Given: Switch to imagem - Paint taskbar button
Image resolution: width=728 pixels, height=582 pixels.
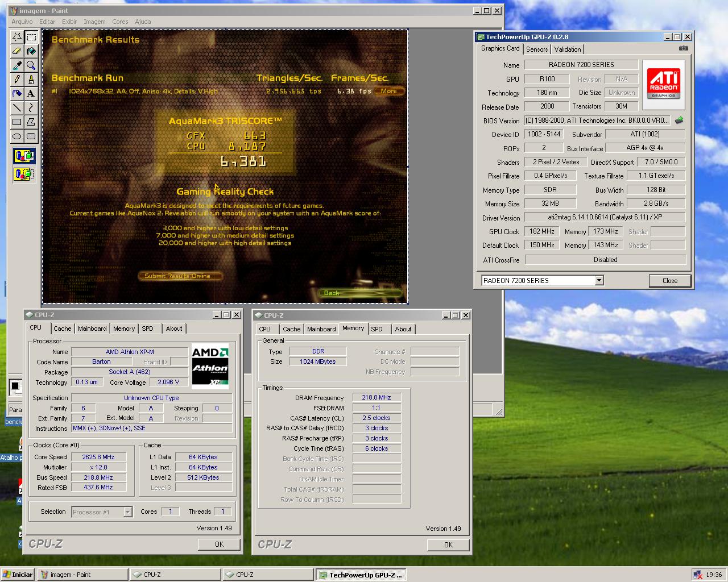Looking at the screenshot, I should coord(82,575).
